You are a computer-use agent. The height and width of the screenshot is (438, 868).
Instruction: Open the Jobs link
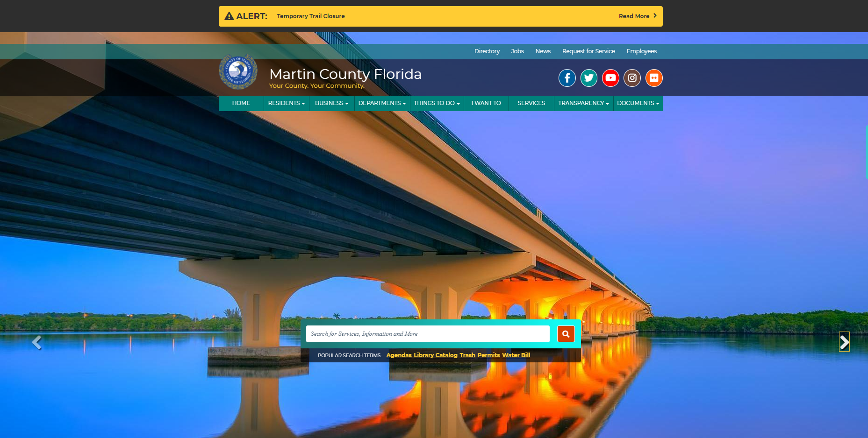point(517,51)
